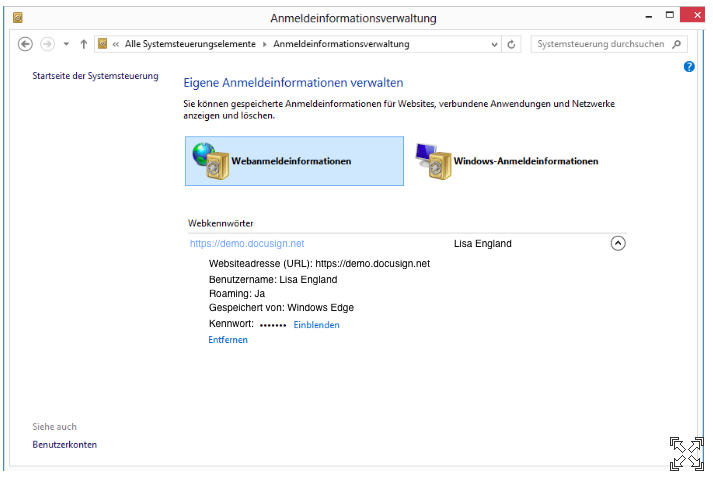Collapse the demo.docusign.net entry details
Viewport: 713px width, 478px height.
click(617, 243)
